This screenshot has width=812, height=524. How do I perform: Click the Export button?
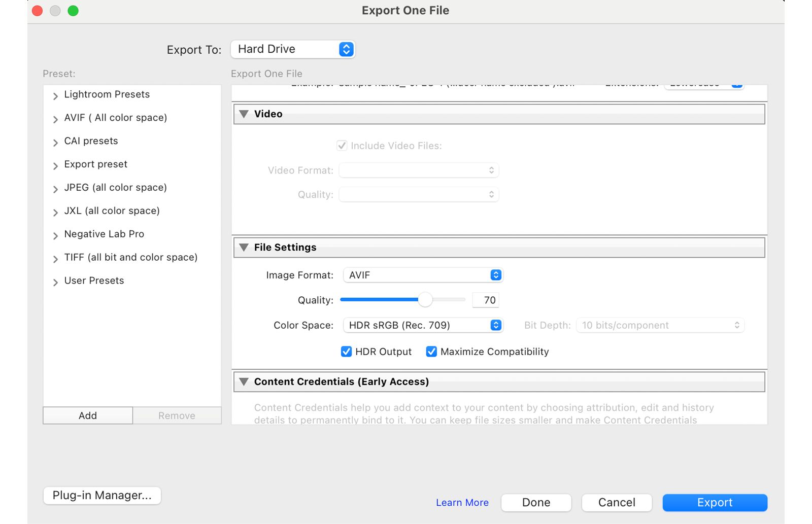[x=715, y=502]
